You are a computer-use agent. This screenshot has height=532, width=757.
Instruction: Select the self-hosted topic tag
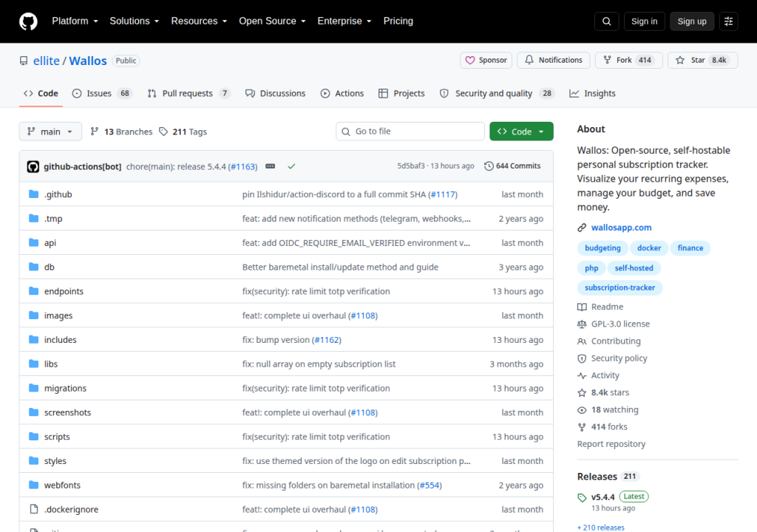click(x=634, y=268)
